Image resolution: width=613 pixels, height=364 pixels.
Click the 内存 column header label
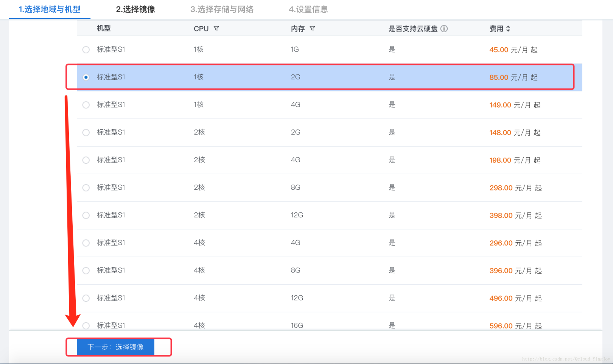tap(298, 29)
